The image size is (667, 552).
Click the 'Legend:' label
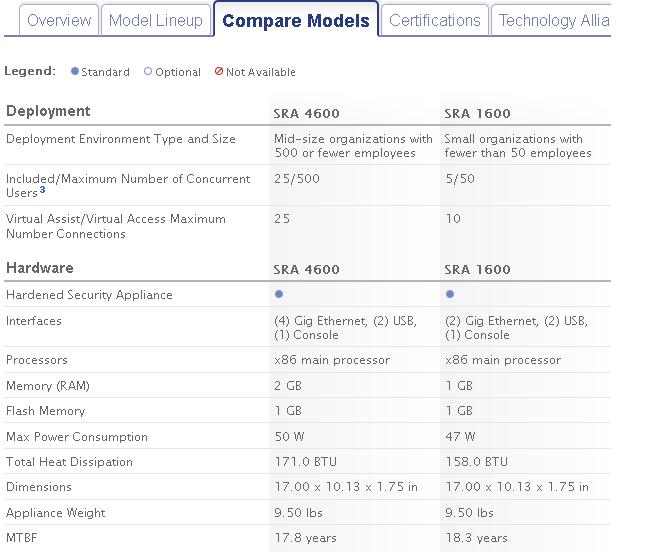tap(30, 71)
